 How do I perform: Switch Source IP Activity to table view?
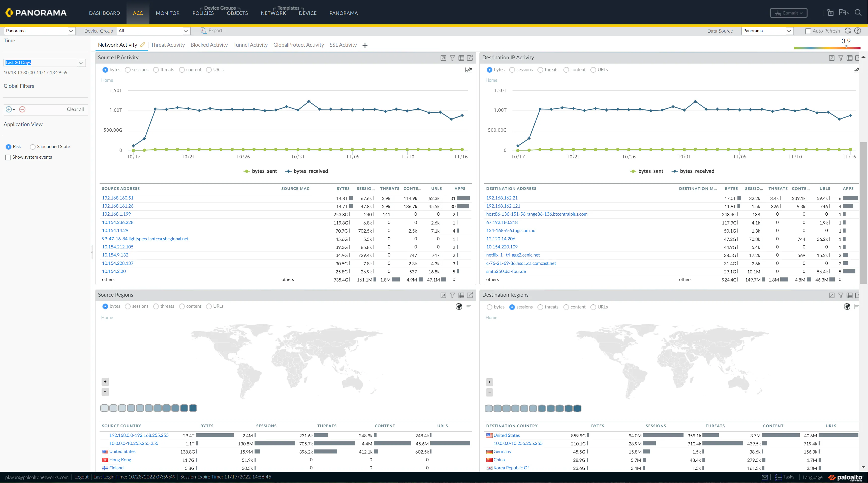[x=461, y=58]
